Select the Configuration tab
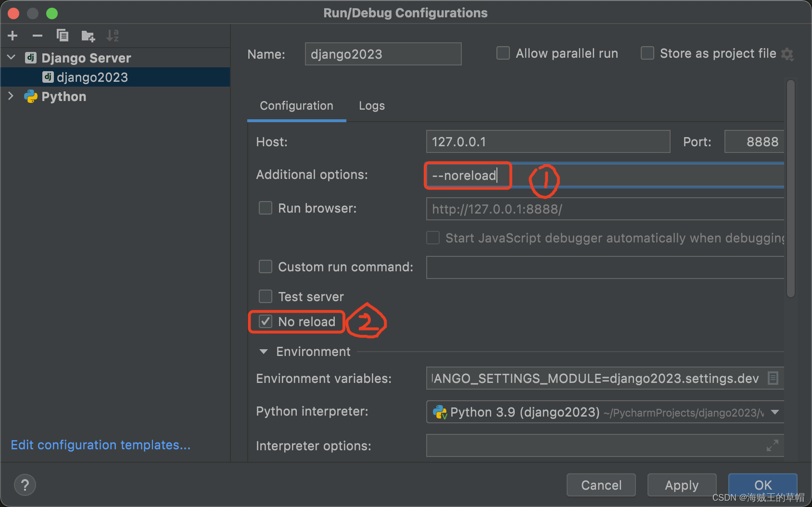The height and width of the screenshot is (507, 812). tap(296, 105)
